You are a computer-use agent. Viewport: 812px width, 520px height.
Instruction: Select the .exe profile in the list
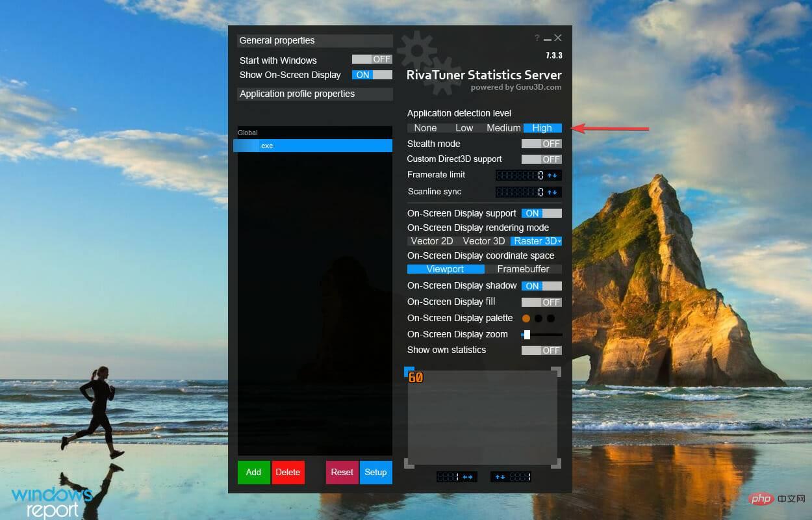pyautogui.click(x=313, y=146)
